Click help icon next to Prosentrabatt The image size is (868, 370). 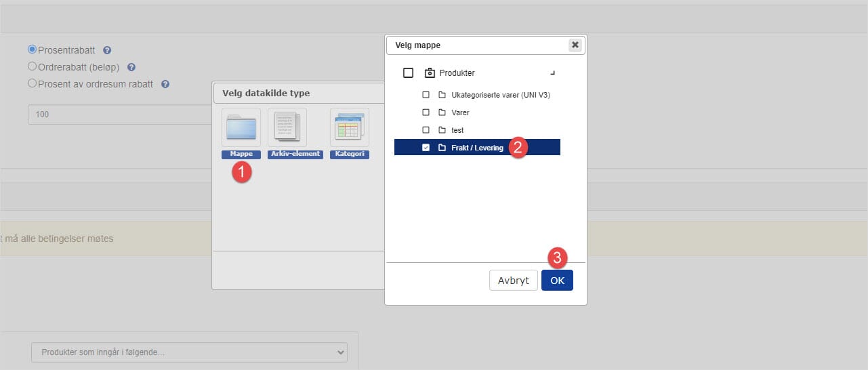[107, 50]
